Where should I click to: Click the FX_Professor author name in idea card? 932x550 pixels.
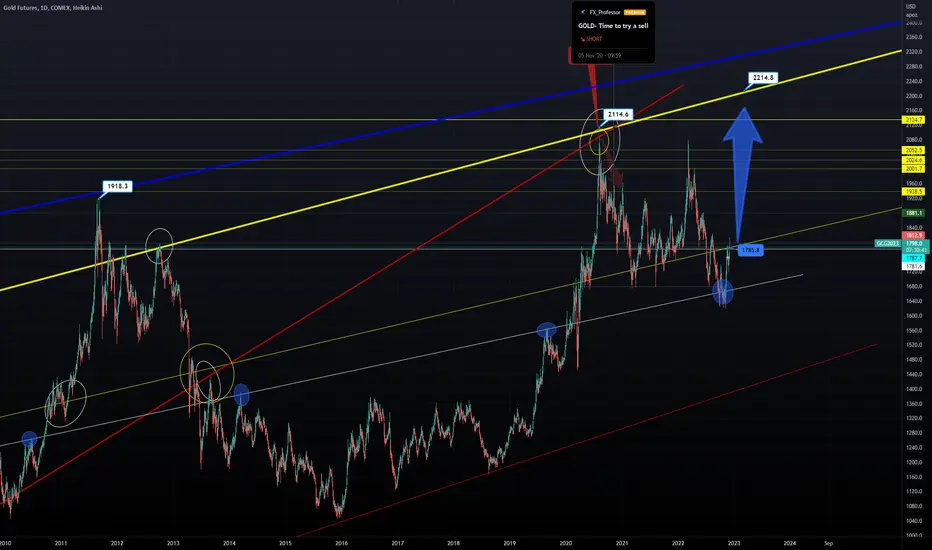coord(604,12)
